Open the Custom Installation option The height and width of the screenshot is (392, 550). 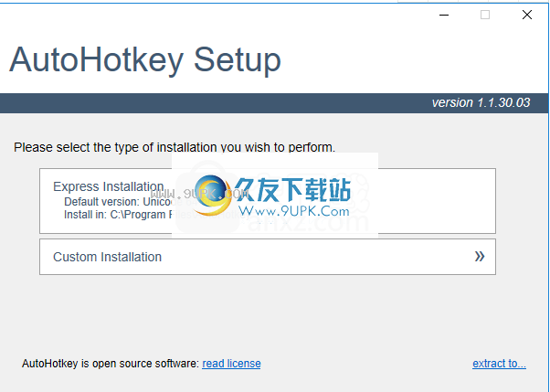(x=268, y=257)
